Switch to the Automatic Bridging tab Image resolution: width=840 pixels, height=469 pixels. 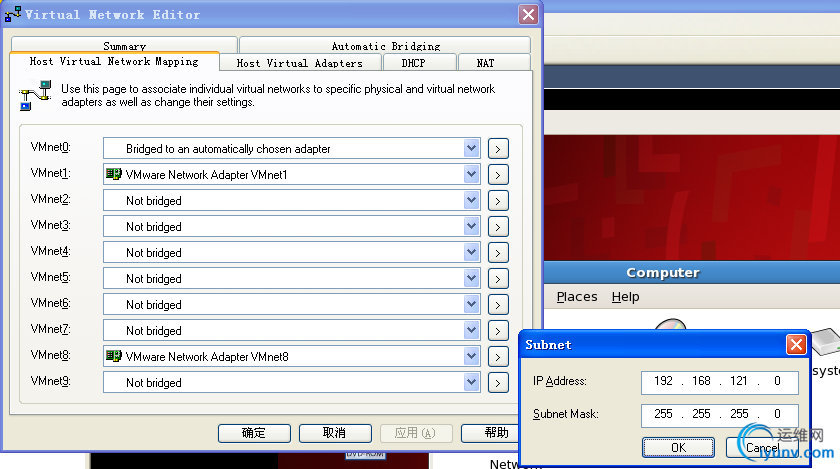point(385,45)
